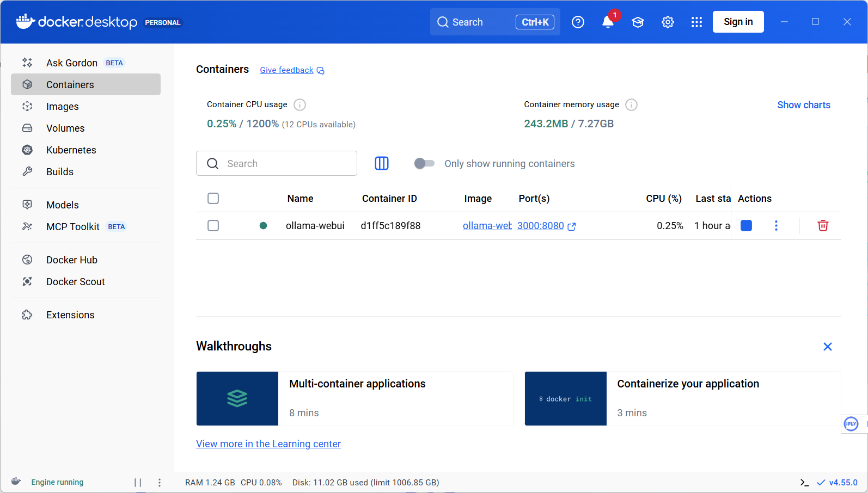Click container ID d1ff5c189f88

390,225
